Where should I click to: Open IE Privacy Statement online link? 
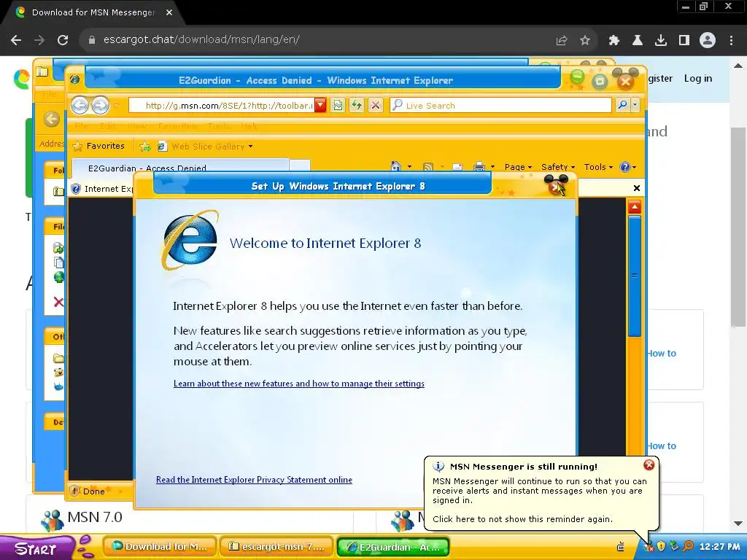254,480
